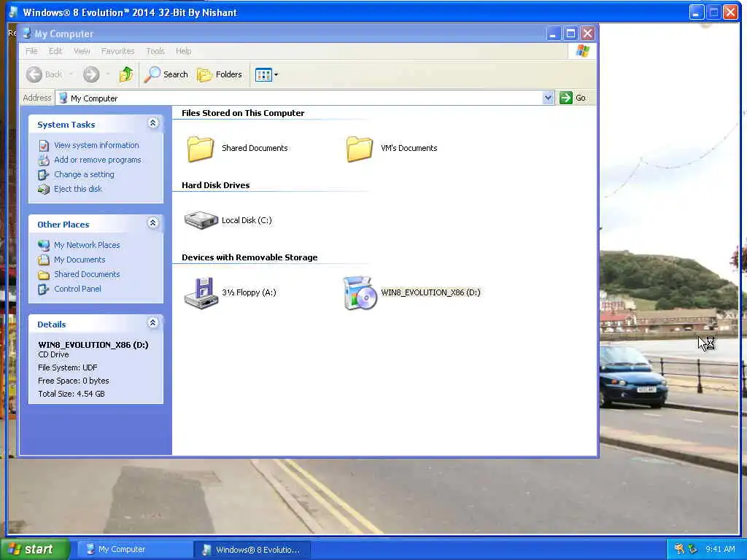Click the Local Disk (C:) label

(247, 220)
